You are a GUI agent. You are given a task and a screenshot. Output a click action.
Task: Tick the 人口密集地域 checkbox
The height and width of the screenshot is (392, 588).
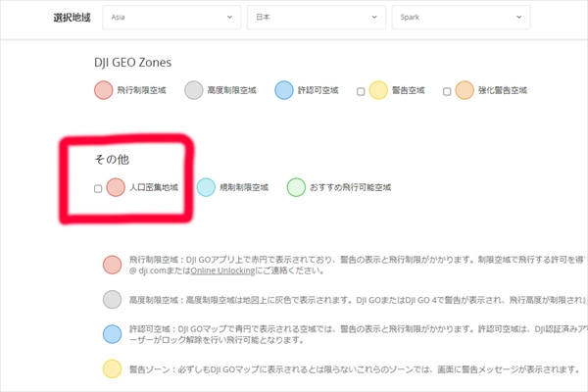click(98, 189)
